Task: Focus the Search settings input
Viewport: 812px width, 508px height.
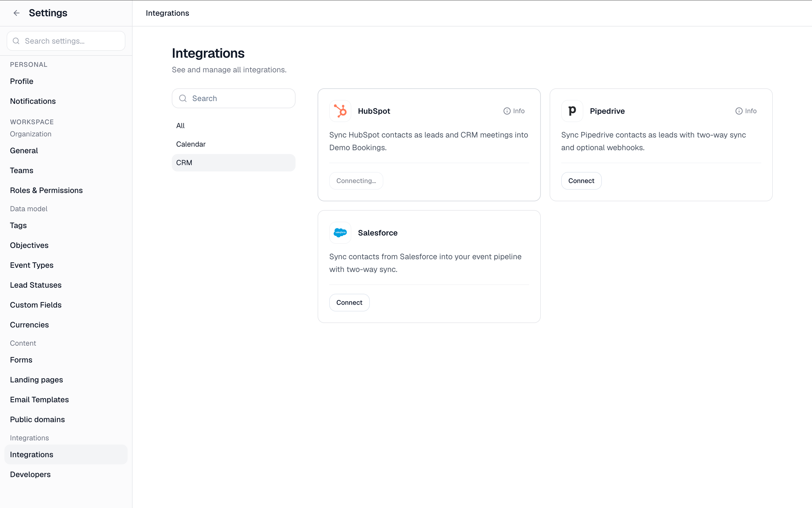Action: 66,41
